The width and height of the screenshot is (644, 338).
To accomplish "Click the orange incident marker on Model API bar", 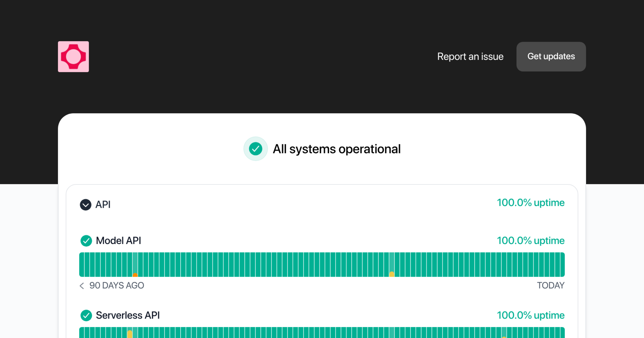I will (135, 275).
